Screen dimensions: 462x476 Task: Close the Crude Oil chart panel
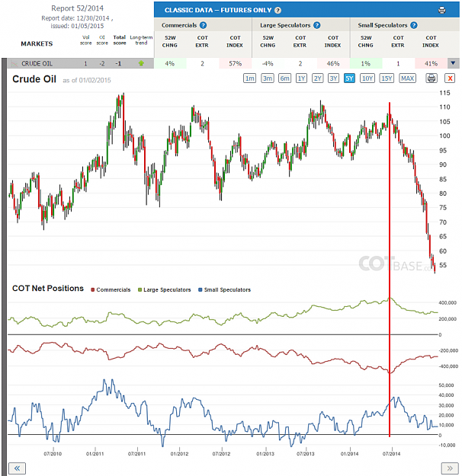tap(450, 78)
